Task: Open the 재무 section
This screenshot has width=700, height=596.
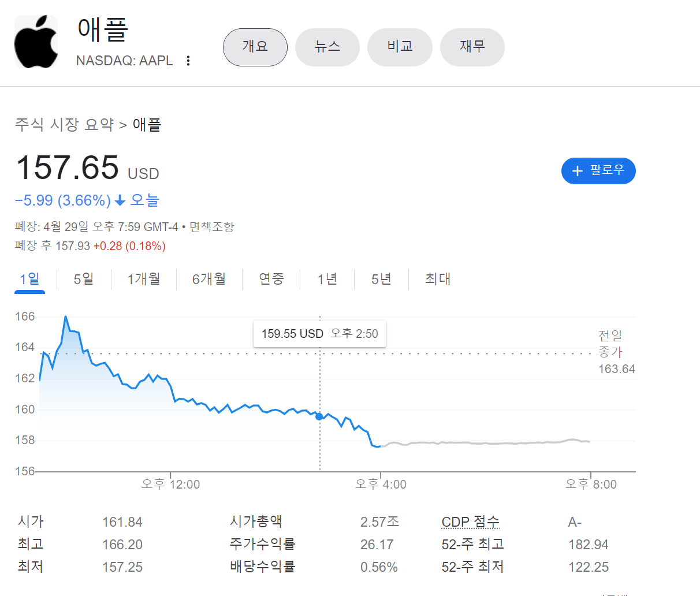Action: [x=472, y=47]
